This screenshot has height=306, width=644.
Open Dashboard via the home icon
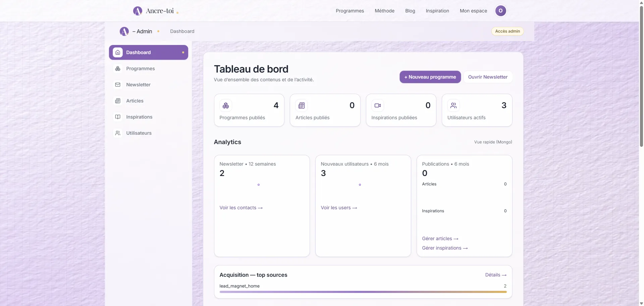(x=118, y=52)
